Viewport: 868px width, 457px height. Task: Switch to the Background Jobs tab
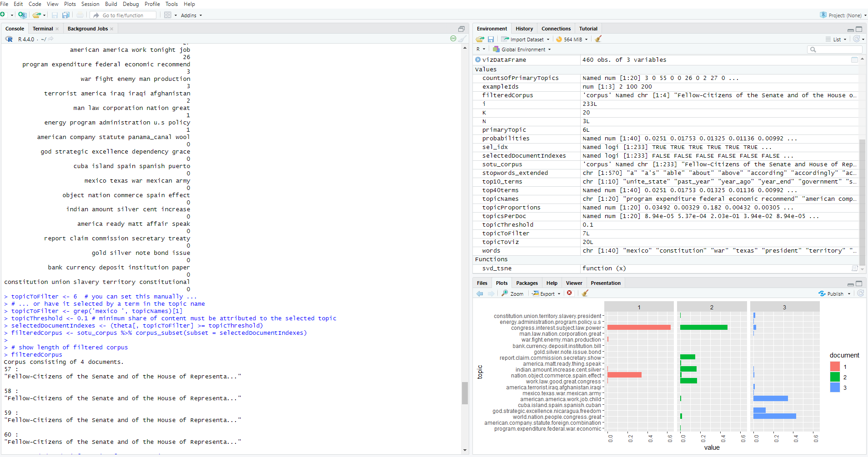pos(88,29)
